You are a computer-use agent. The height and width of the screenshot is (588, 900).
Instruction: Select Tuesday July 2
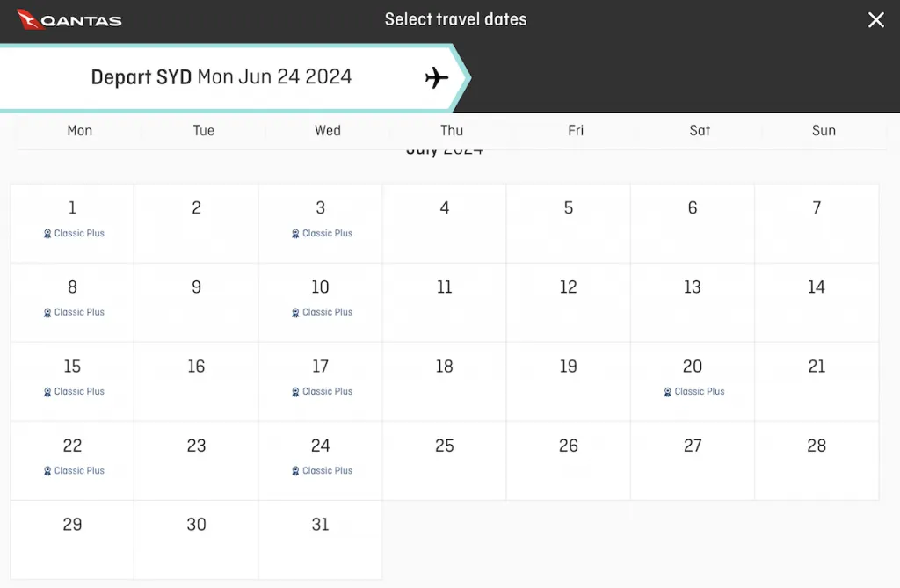click(196, 223)
